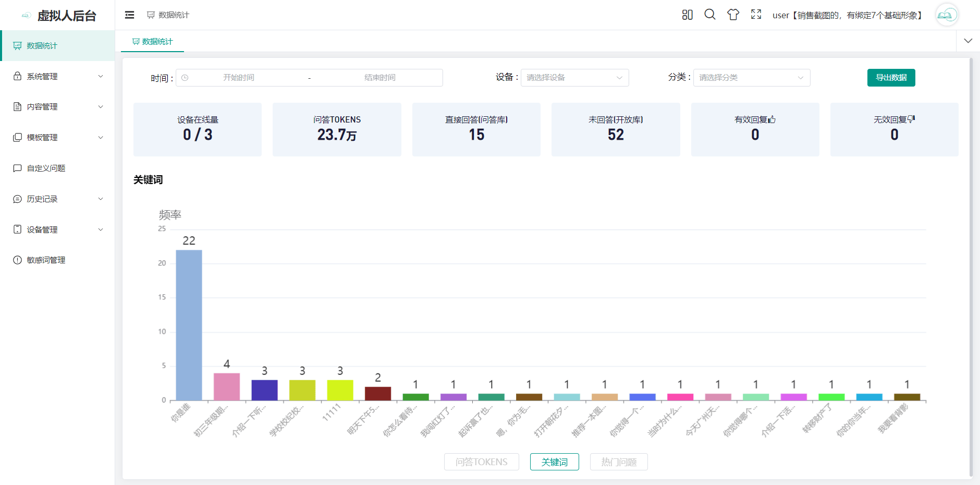The image size is (980, 485).
Task: Expand the 系统管理 sidebar menu
Action: [x=57, y=77]
